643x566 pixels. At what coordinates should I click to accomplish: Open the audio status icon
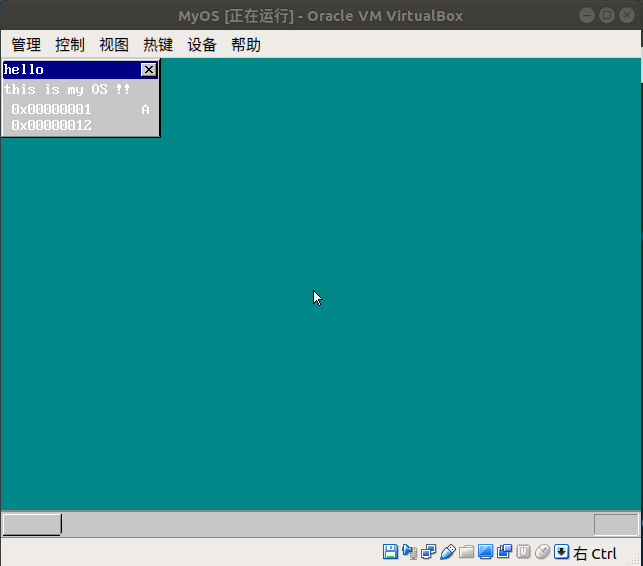[x=410, y=552]
